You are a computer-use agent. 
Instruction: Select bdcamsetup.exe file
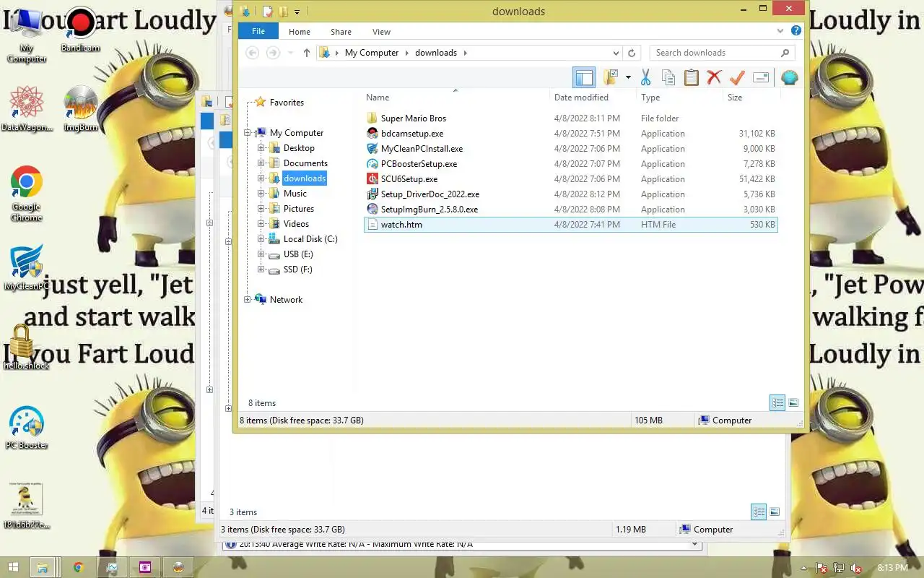(412, 134)
